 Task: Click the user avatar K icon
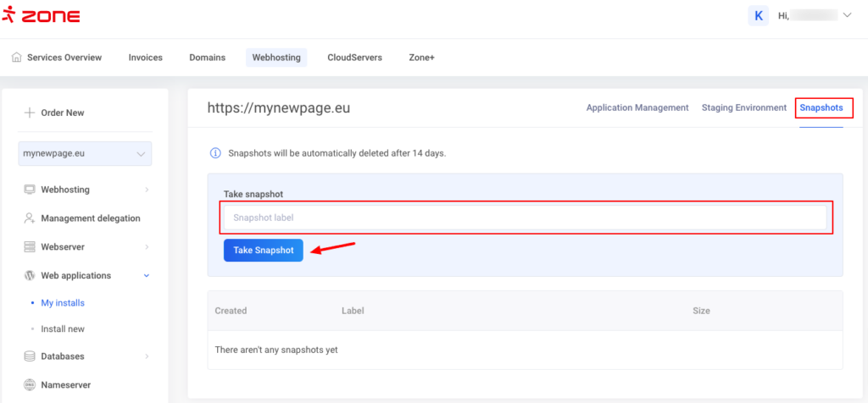point(758,15)
